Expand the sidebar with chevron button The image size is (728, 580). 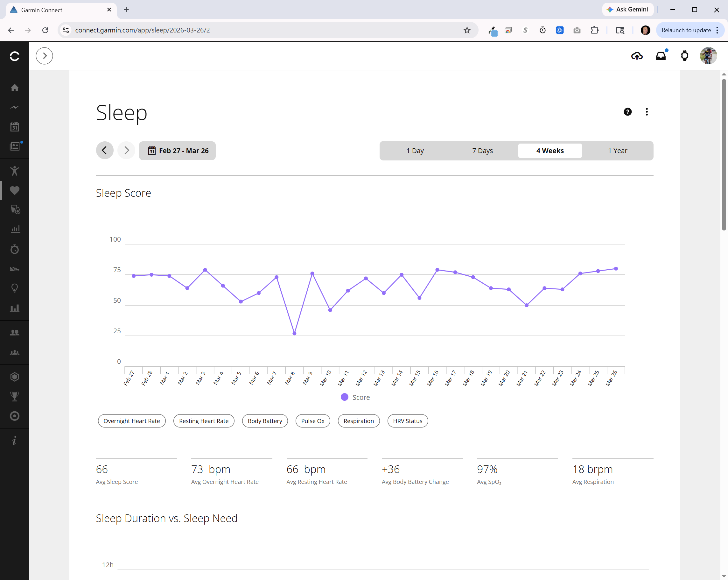pyautogui.click(x=44, y=56)
